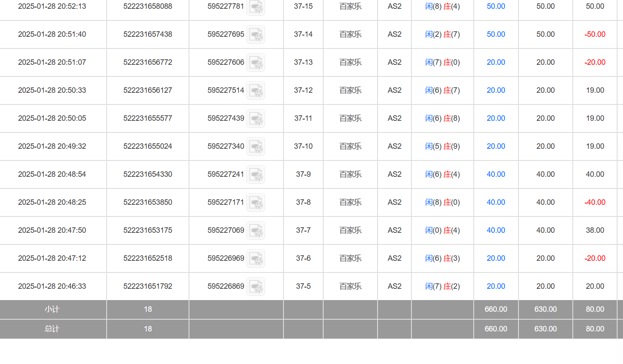623x364 pixels.
Task: Click replay icon beside 595227695
Action: click(255, 35)
